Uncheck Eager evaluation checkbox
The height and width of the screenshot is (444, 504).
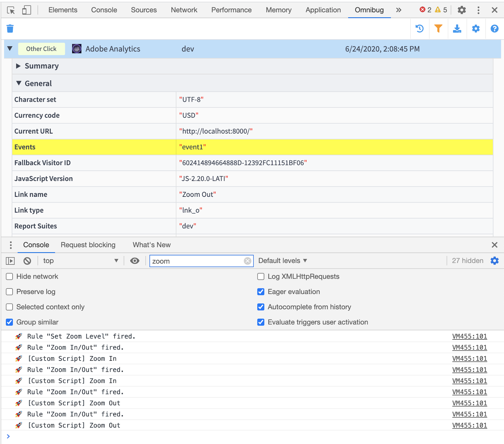pyautogui.click(x=261, y=292)
